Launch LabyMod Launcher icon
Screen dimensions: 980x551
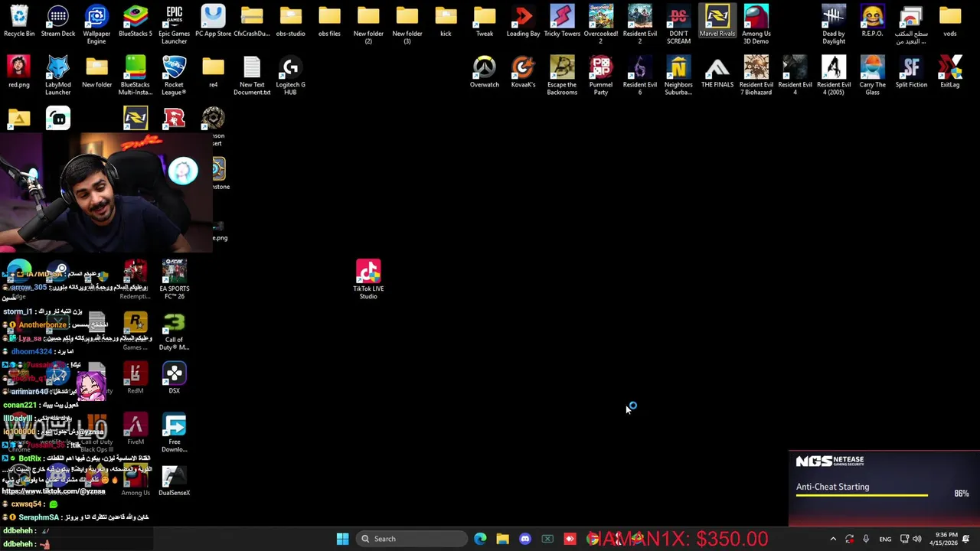pyautogui.click(x=58, y=76)
